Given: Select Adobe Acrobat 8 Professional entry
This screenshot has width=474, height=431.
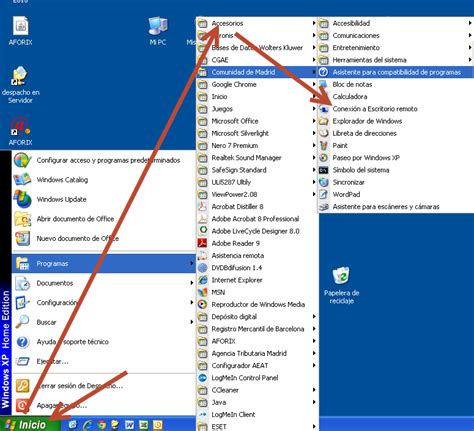Looking at the screenshot, I should (x=257, y=219).
